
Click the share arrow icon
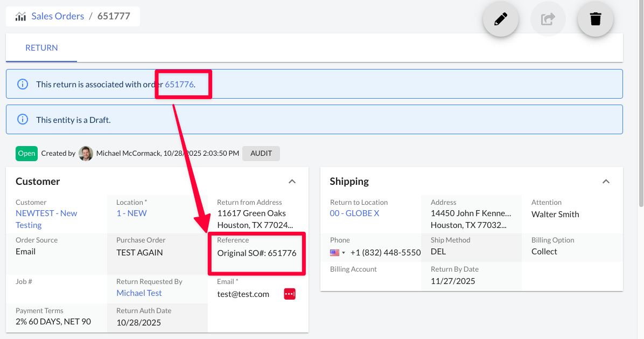[x=548, y=19]
